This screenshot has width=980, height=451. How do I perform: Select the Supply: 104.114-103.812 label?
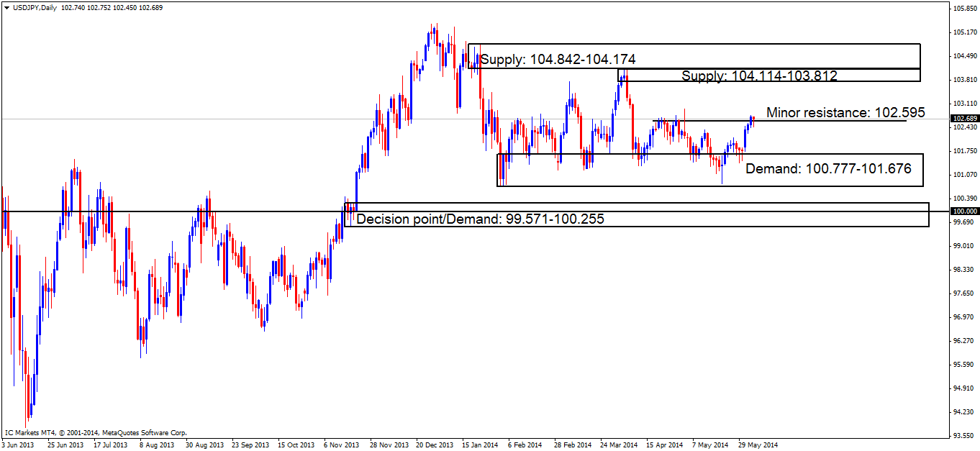(x=759, y=76)
